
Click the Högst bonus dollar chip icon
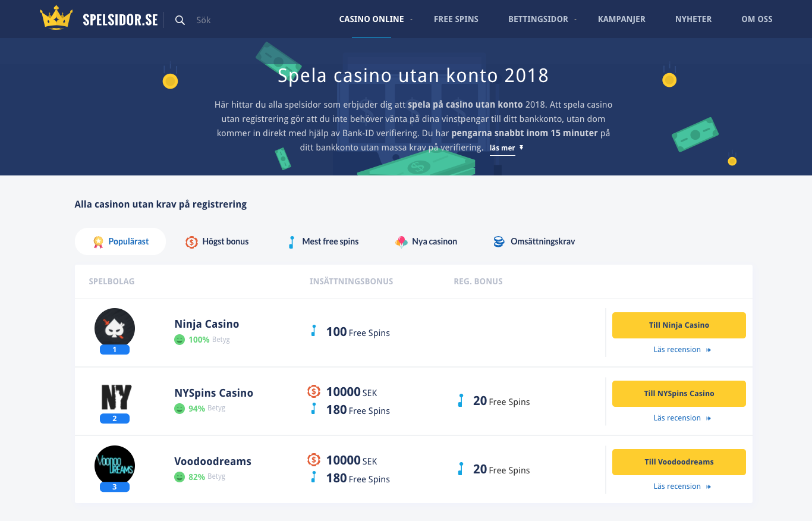coord(191,242)
